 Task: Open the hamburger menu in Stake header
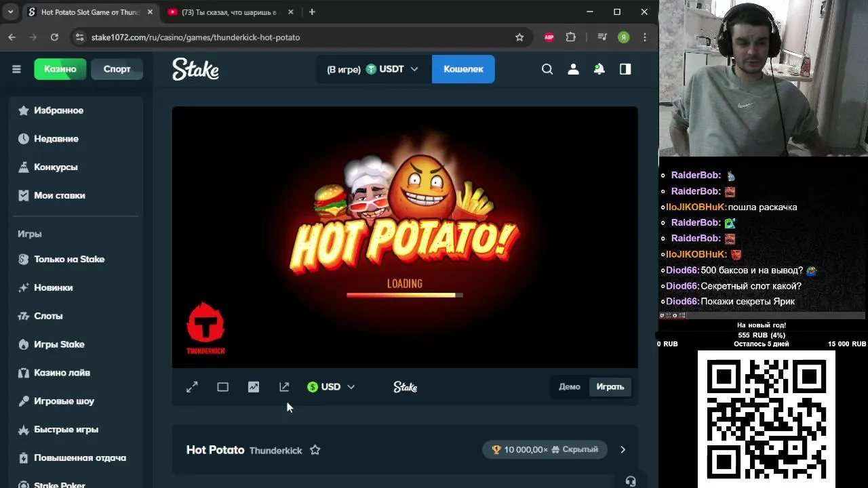pyautogui.click(x=16, y=69)
